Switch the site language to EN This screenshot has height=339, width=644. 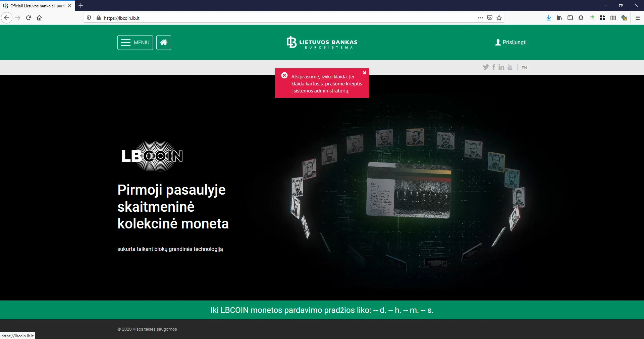[524, 68]
